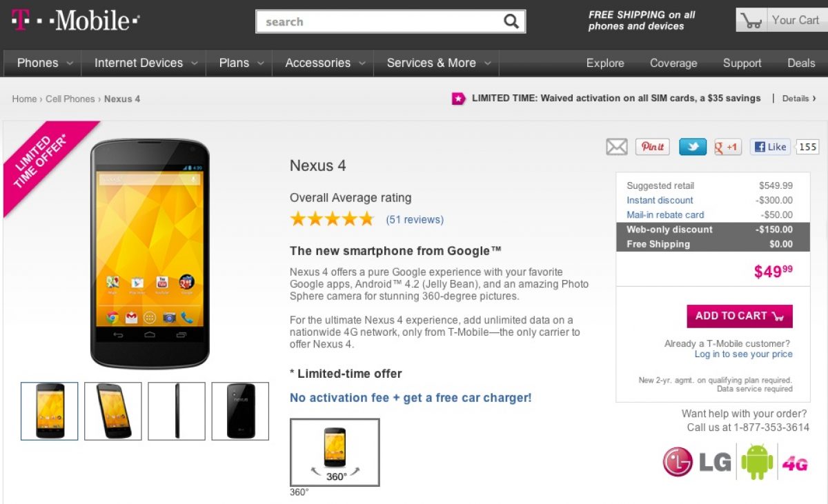The image size is (828, 504).
Task: Expand the Phones dropdown menu
Action: click(x=45, y=63)
